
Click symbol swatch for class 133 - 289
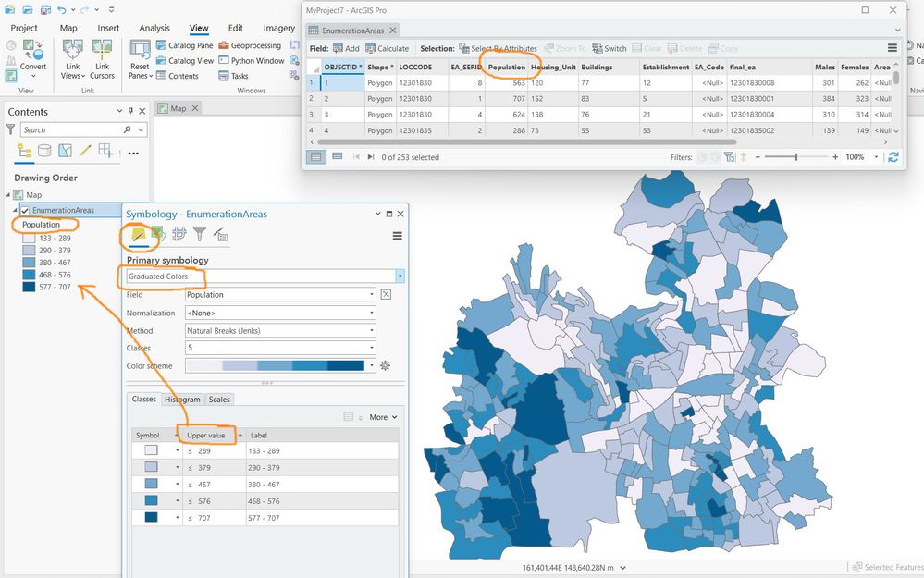click(x=152, y=450)
